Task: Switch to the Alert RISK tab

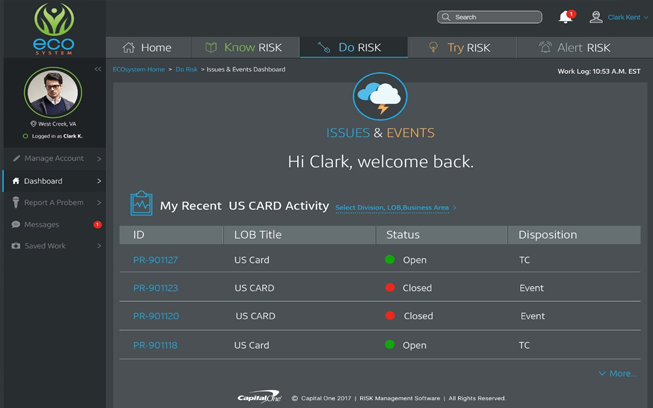Action: [x=584, y=47]
